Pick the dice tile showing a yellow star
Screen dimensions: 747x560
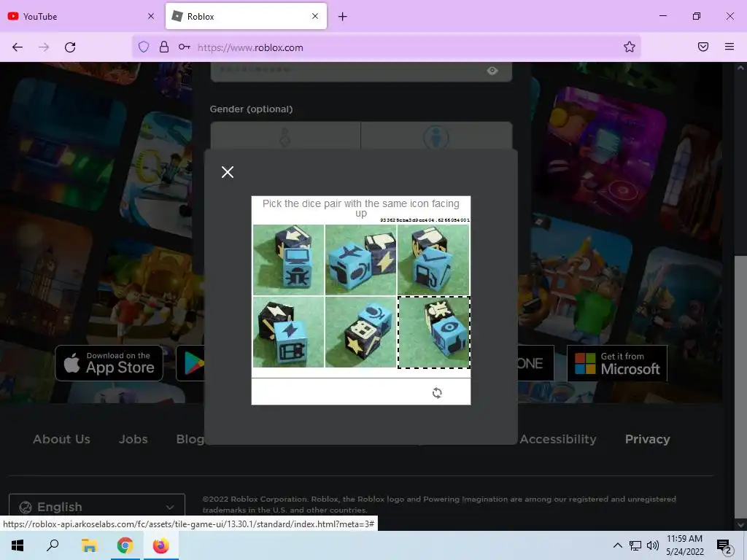pyautogui.click(x=360, y=332)
